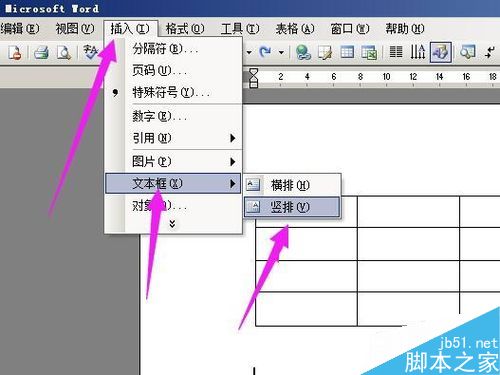Open the 窗口 (Window) menu
500x375 pixels.
coord(350,29)
